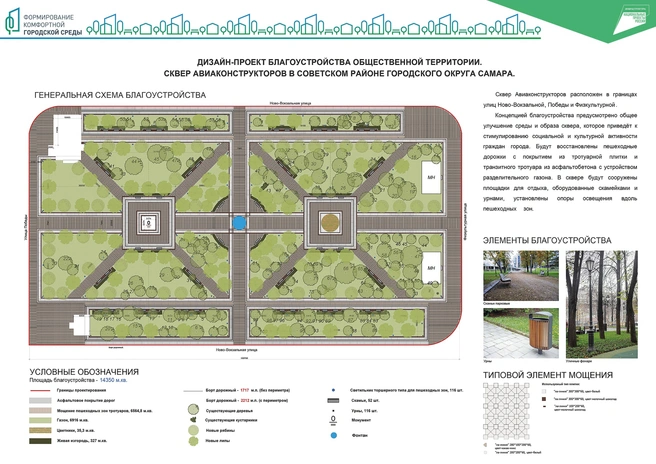The height and width of the screenshot is (464, 656).
Task: Click the 'Физкультурная улица' street label
Action: 465,222
